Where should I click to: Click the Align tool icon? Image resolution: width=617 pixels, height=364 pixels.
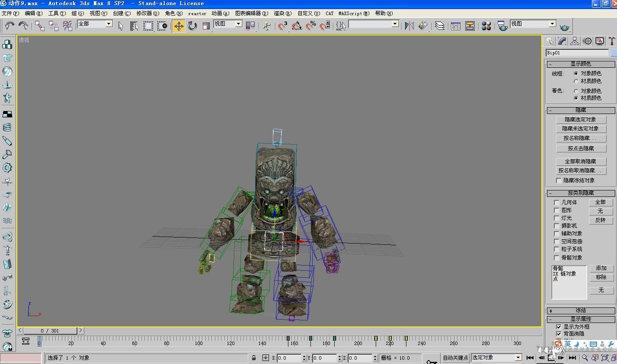(423, 26)
